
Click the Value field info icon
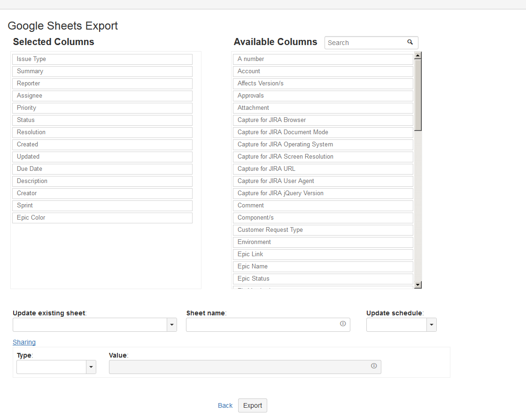click(x=374, y=366)
